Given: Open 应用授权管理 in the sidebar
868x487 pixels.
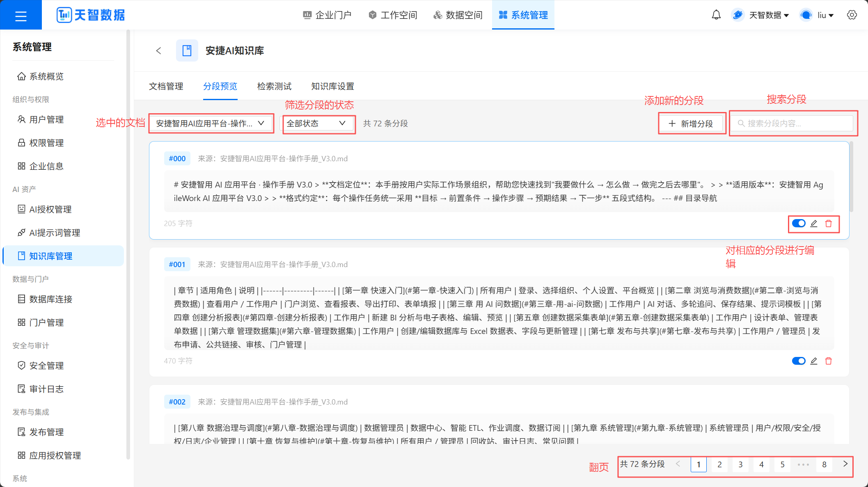Looking at the screenshot, I should 63,456.
